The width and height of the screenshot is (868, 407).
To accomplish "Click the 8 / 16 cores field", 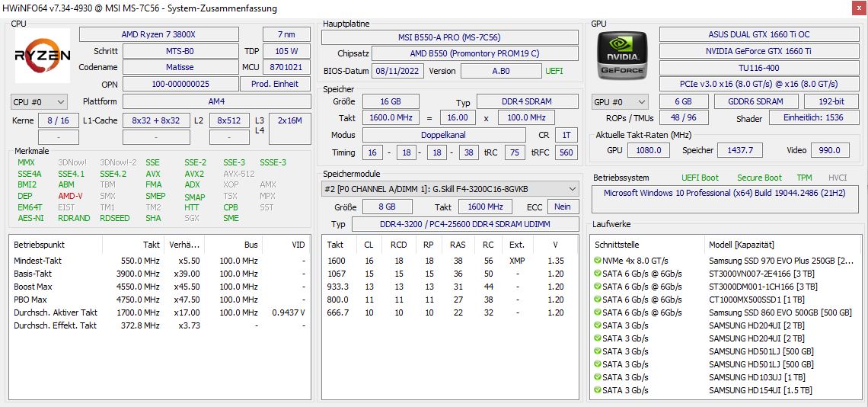I will pos(59,120).
